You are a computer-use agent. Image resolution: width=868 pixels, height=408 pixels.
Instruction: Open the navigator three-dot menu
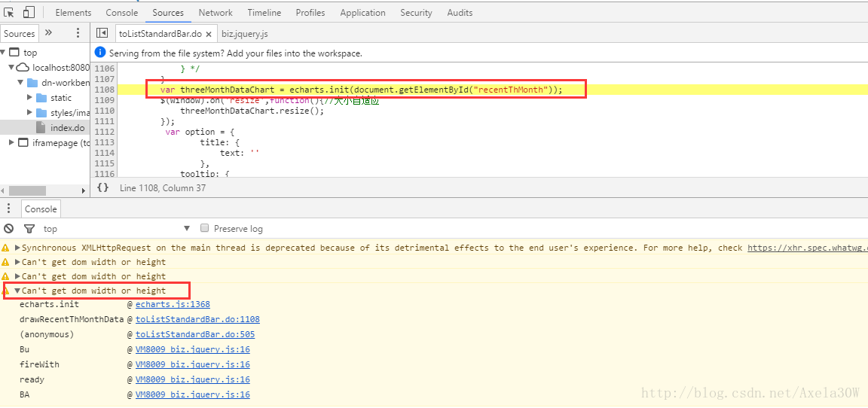78,32
